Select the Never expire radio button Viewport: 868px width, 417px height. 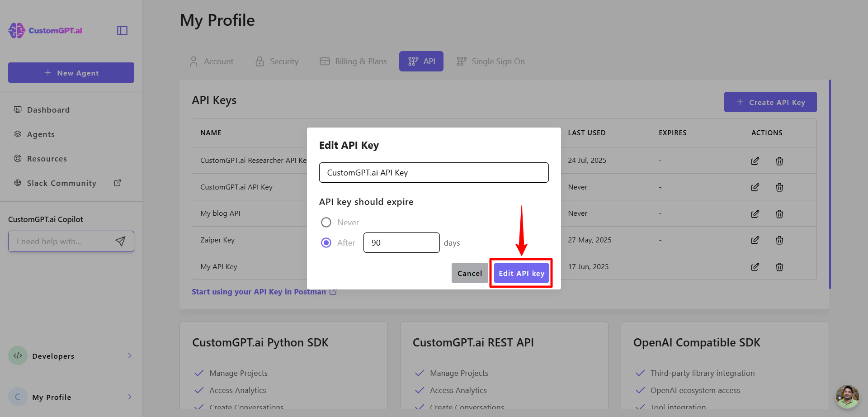point(326,223)
